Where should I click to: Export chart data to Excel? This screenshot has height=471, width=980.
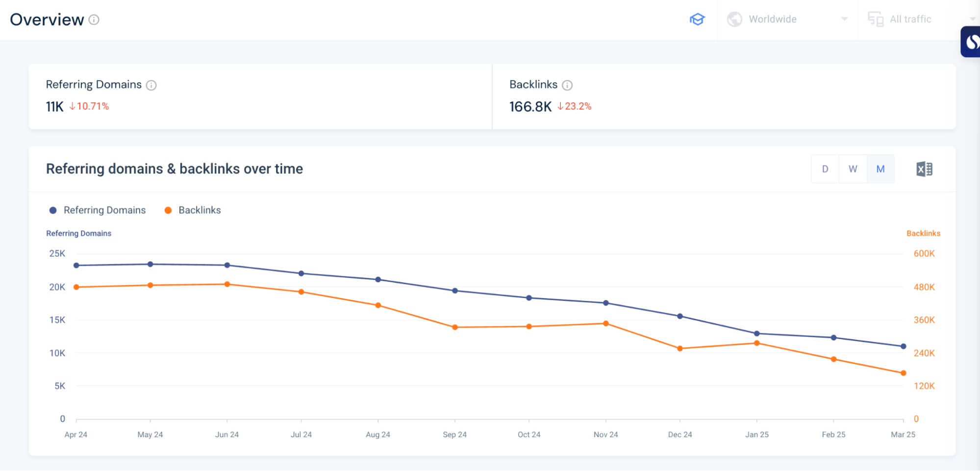tap(924, 169)
